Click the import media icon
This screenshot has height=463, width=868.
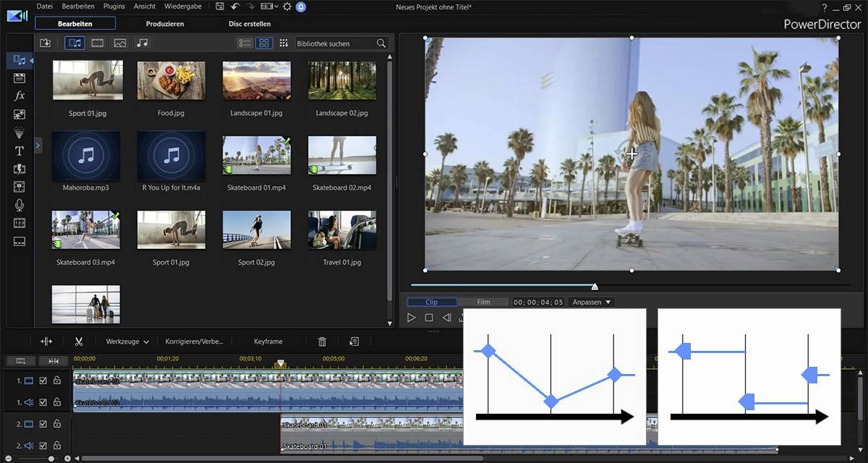[x=45, y=43]
